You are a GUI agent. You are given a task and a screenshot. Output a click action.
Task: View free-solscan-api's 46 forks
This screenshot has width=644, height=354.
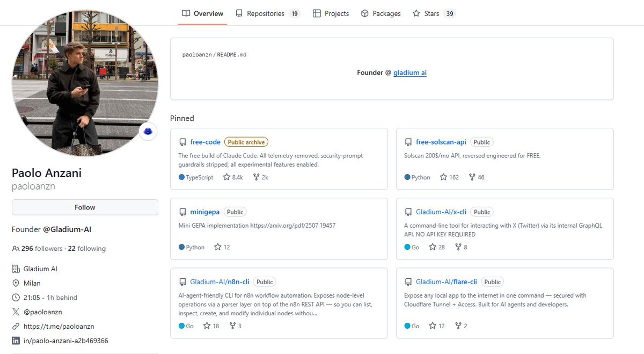coord(477,177)
